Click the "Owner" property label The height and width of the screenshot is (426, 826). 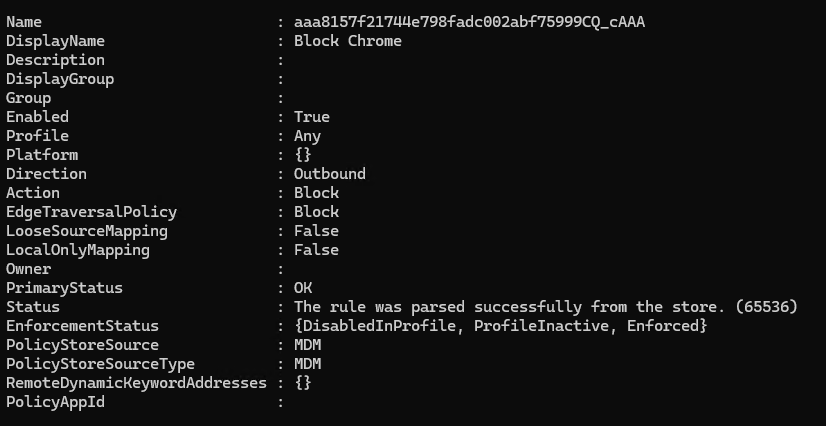28,269
